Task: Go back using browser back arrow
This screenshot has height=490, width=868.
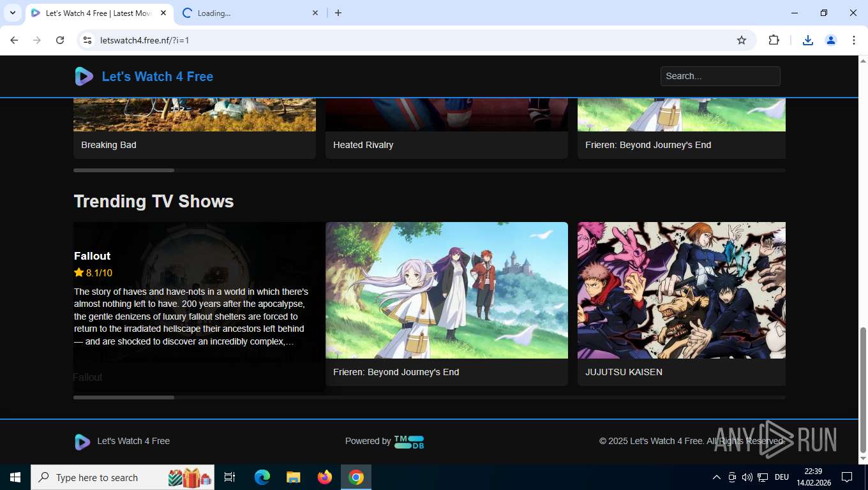Action: tap(14, 40)
